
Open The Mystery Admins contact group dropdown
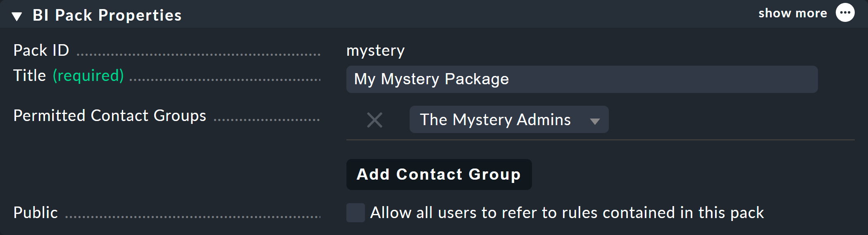coord(495,120)
